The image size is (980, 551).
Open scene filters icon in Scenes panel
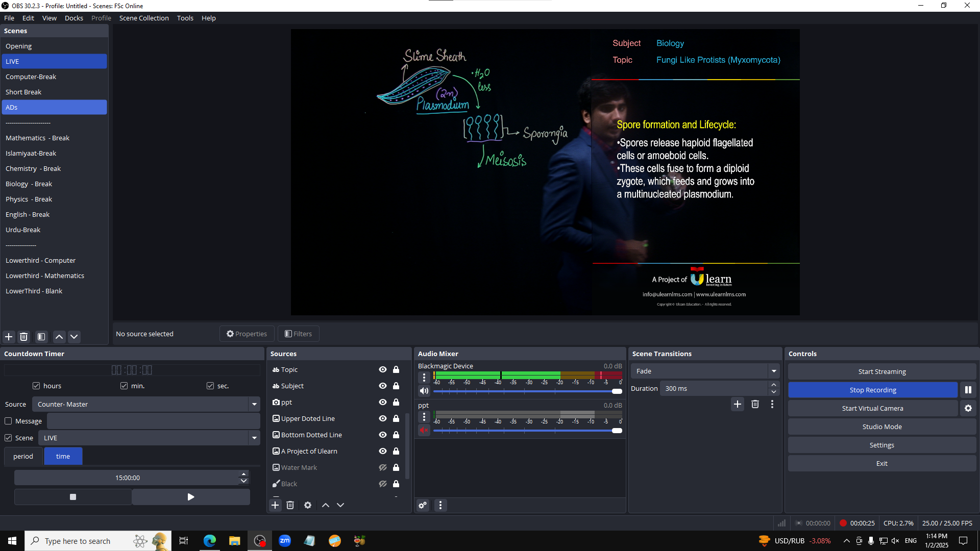pos(41,337)
